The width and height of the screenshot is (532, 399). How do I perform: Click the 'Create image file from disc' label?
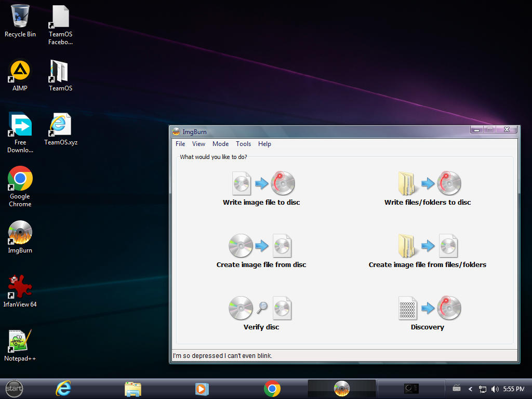[x=261, y=265]
